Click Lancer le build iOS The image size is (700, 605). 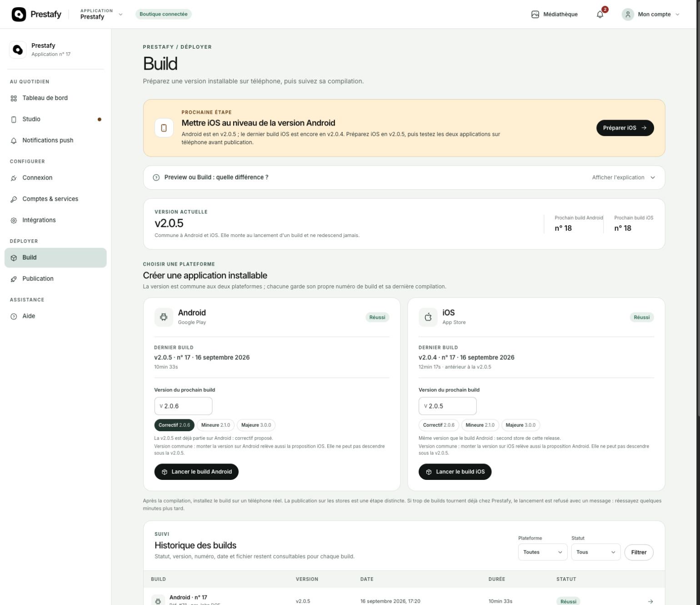point(455,472)
